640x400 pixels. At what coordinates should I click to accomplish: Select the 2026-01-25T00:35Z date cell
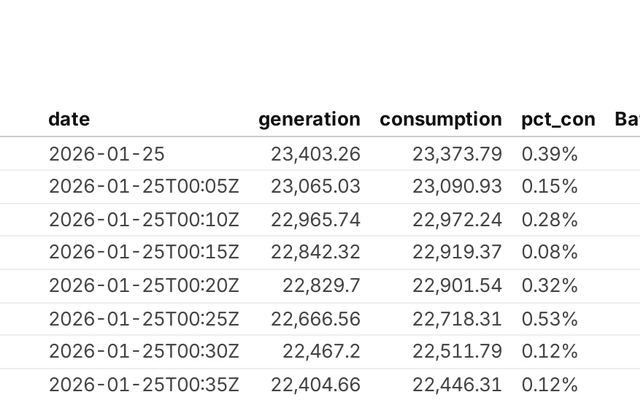click(x=144, y=385)
